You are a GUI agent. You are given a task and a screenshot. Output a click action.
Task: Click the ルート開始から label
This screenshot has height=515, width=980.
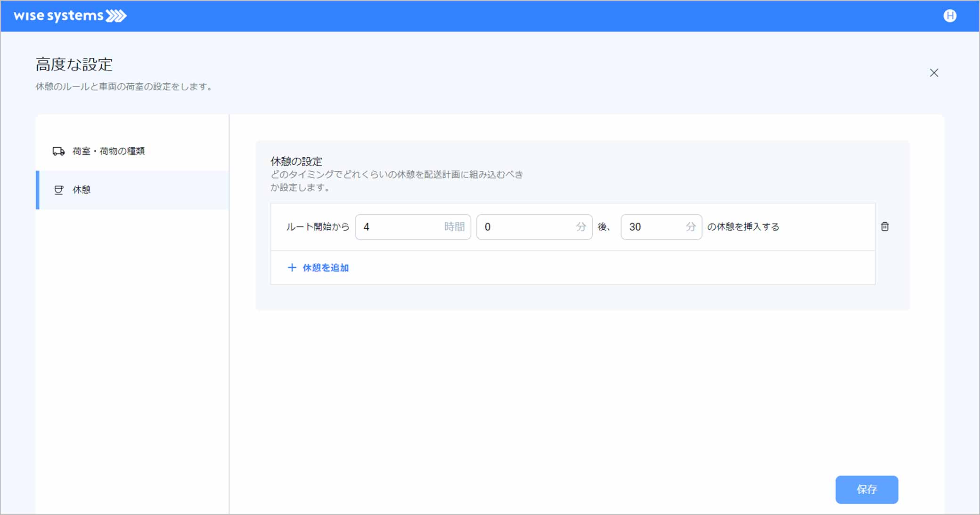[318, 227]
